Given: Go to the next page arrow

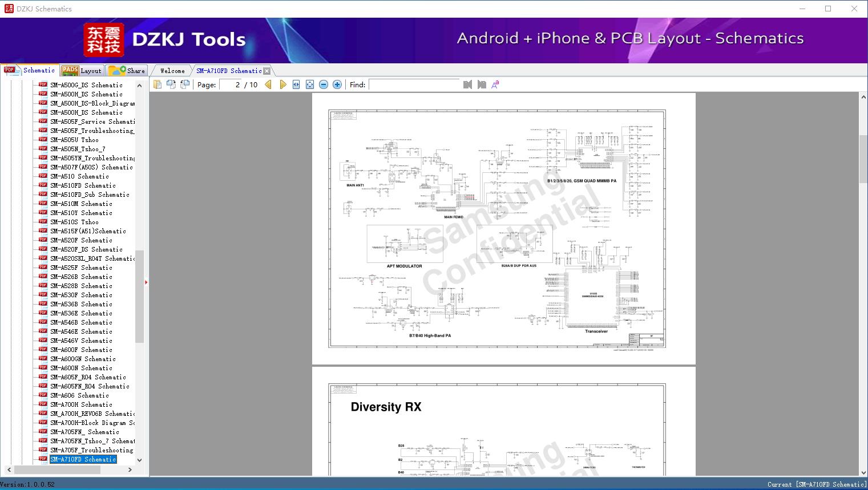Looking at the screenshot, I should point(282,84).
